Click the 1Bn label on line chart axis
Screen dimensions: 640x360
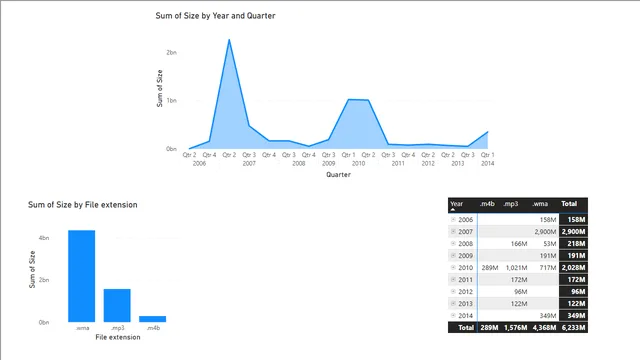(171, 100)
